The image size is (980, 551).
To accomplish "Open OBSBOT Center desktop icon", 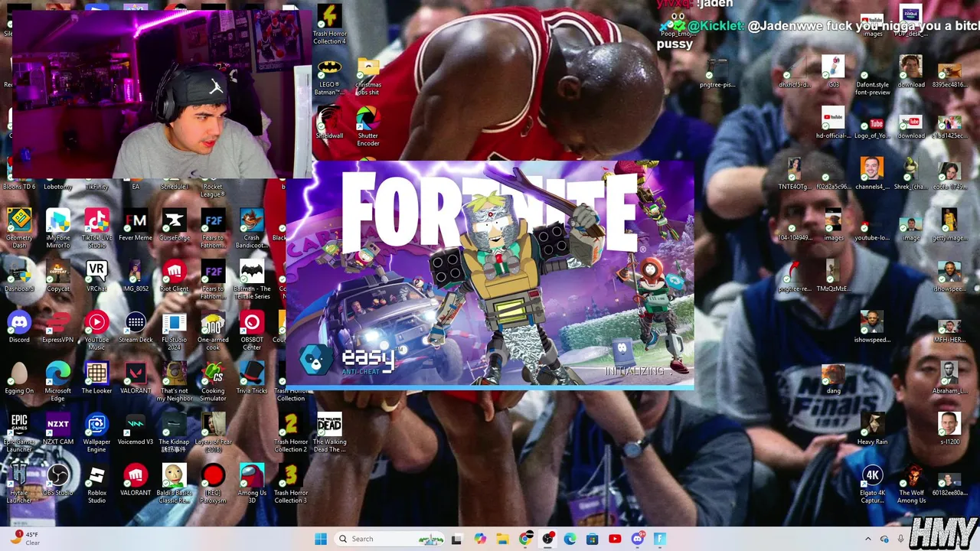I will [252, 330].
